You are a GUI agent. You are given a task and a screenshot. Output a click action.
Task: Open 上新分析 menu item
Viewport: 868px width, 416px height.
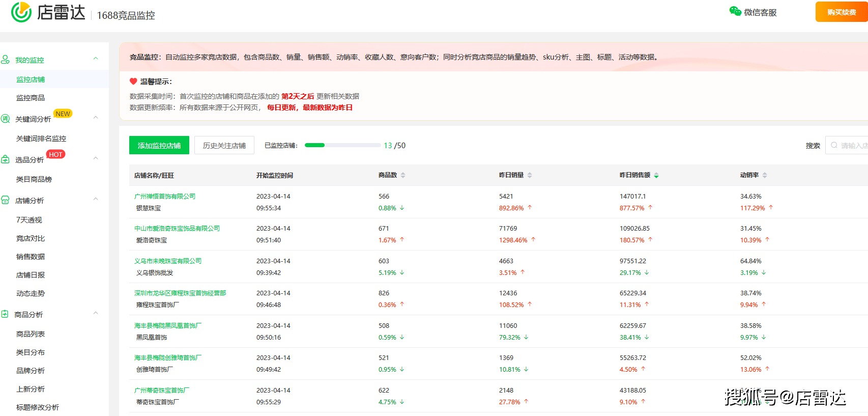coord(31,389)
